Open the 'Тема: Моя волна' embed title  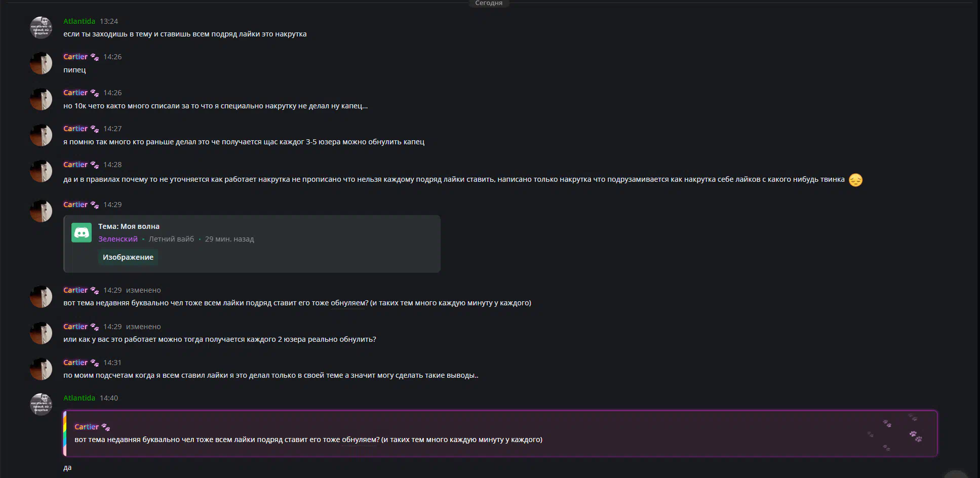point(129,226)
